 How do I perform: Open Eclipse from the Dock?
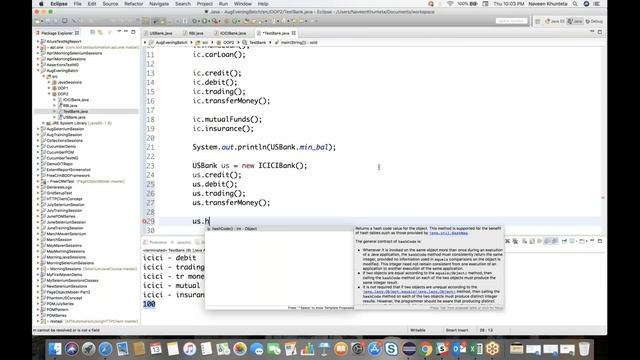coord(409,349)
